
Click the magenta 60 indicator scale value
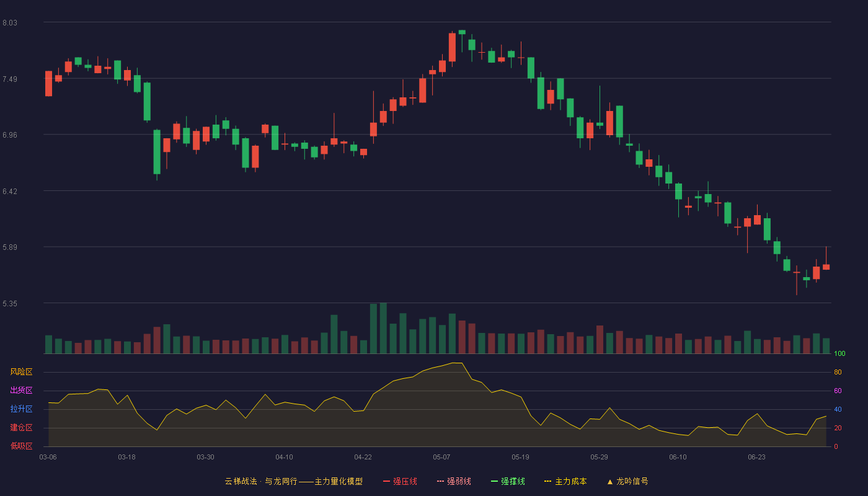[838, 391]
